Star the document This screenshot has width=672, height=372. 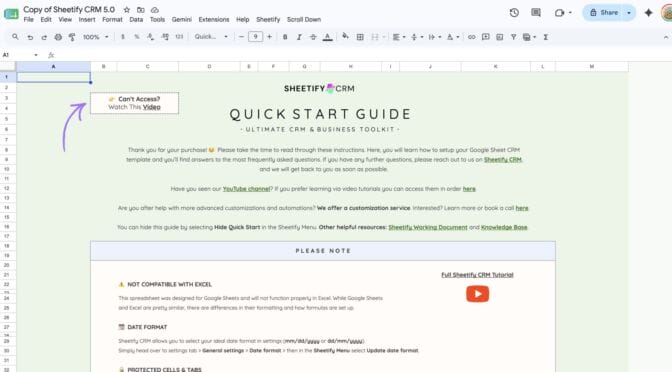[127, 9]
